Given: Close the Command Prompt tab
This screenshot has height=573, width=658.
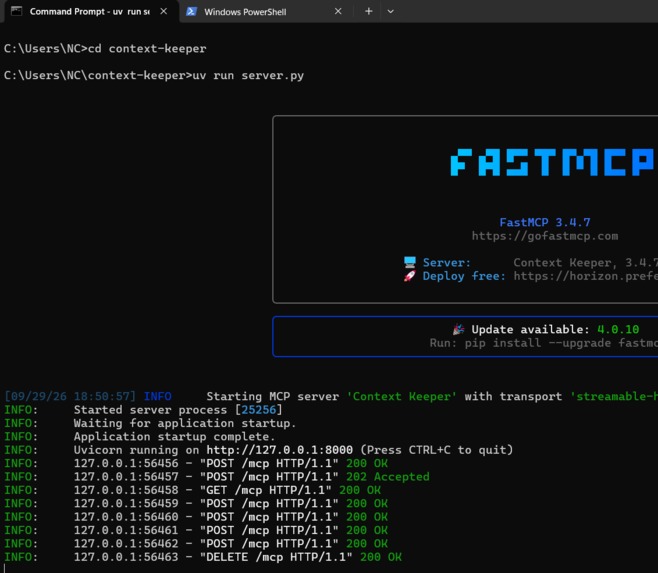Looking at the screenshot, I should 164,11.
